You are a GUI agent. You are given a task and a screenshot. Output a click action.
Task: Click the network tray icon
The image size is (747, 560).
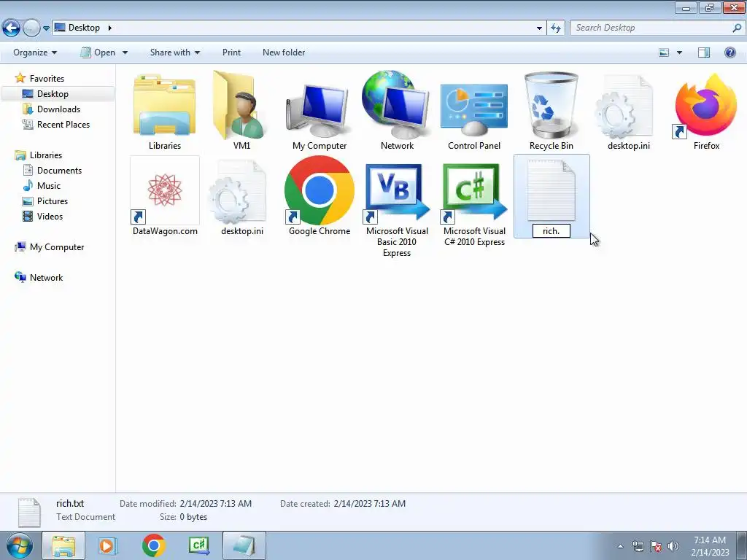coord(638,546)
